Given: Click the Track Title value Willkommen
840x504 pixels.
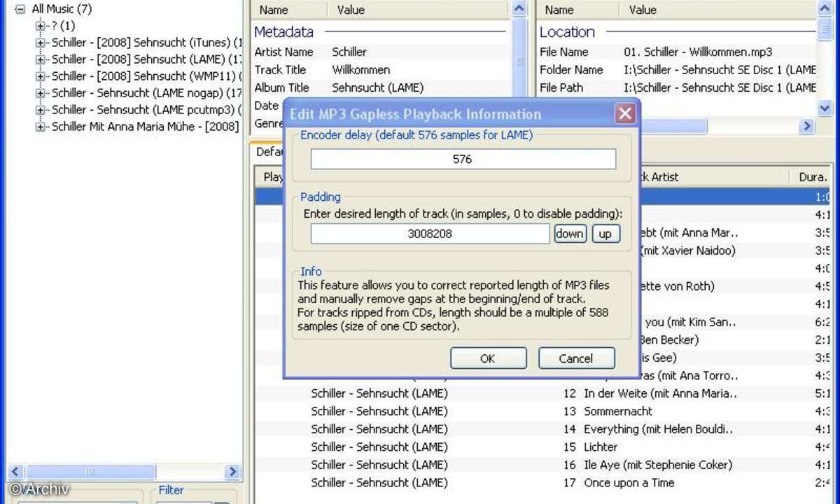Looking at the screenshot, I should [x=361, y=70].
